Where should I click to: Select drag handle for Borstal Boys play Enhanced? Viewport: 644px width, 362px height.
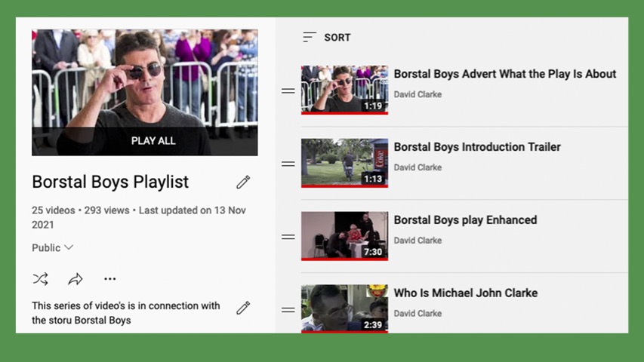point(288,237)
